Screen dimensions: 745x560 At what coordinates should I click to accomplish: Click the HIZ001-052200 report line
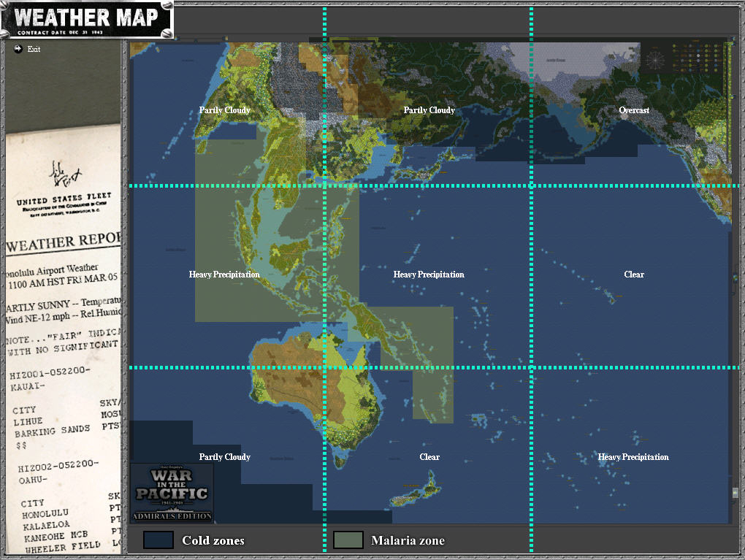coord(50,372)
